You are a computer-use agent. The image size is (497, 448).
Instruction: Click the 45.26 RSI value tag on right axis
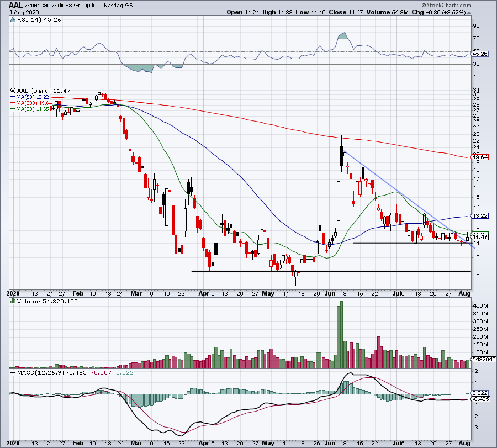click(480, 54)
